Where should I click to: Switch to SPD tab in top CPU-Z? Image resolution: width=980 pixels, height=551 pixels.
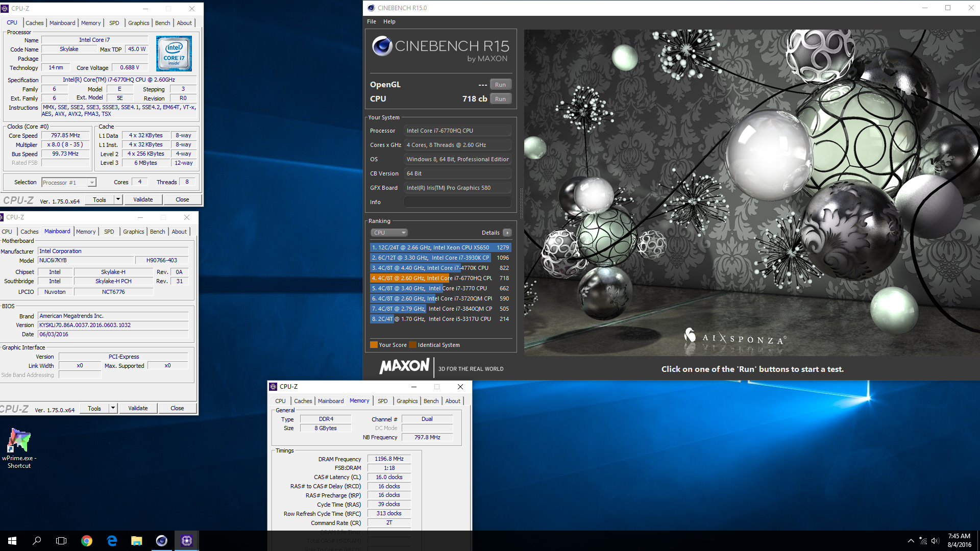tap(114, 23)
